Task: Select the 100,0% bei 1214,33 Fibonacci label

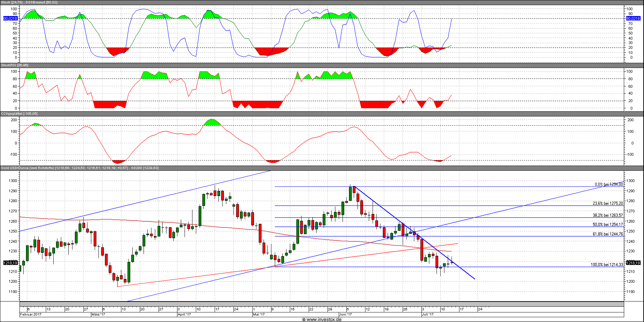Action: [x=606, y=265]
